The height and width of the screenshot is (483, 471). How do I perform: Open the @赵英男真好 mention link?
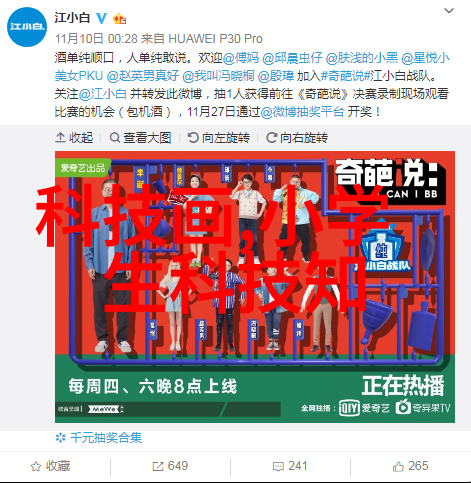(143, 76)
